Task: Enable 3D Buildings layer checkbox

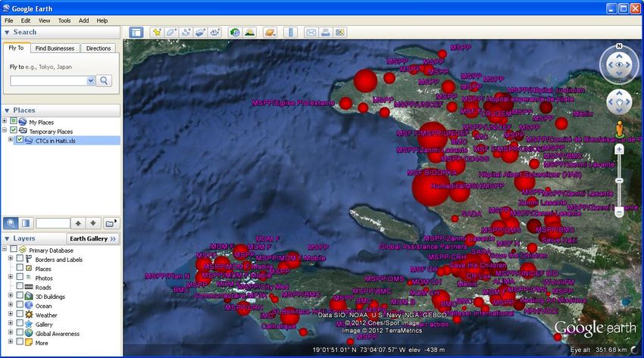Action: (20, 295)
